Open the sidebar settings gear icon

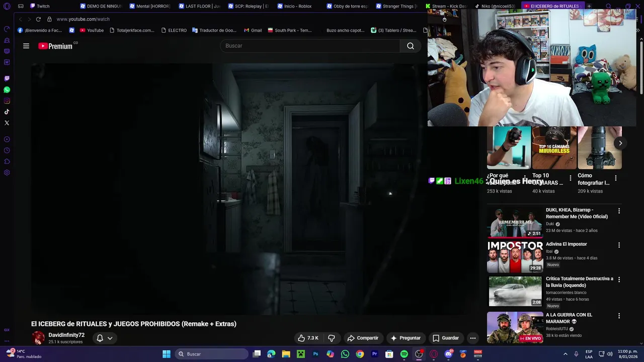pyautogui.click(x=7, y=172)
